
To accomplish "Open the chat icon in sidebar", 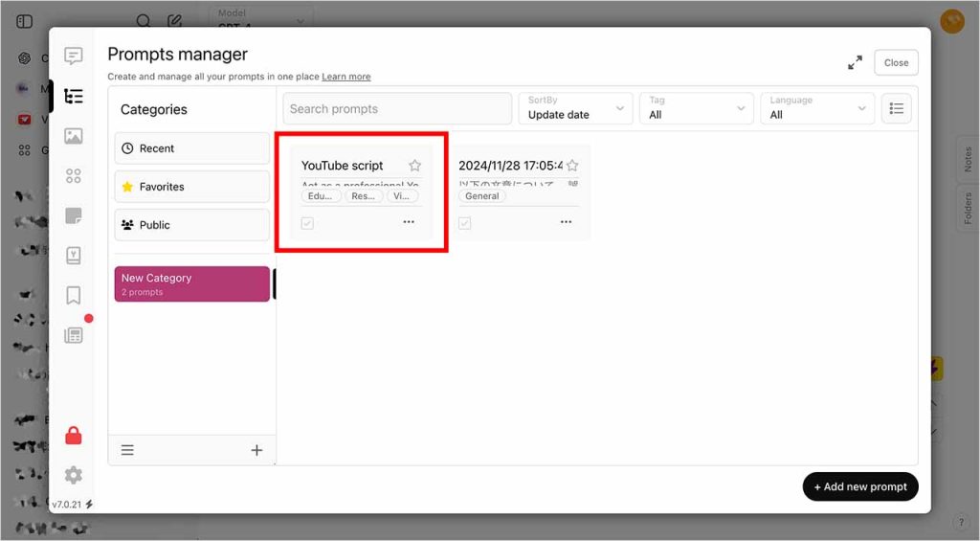I will 74,56.
